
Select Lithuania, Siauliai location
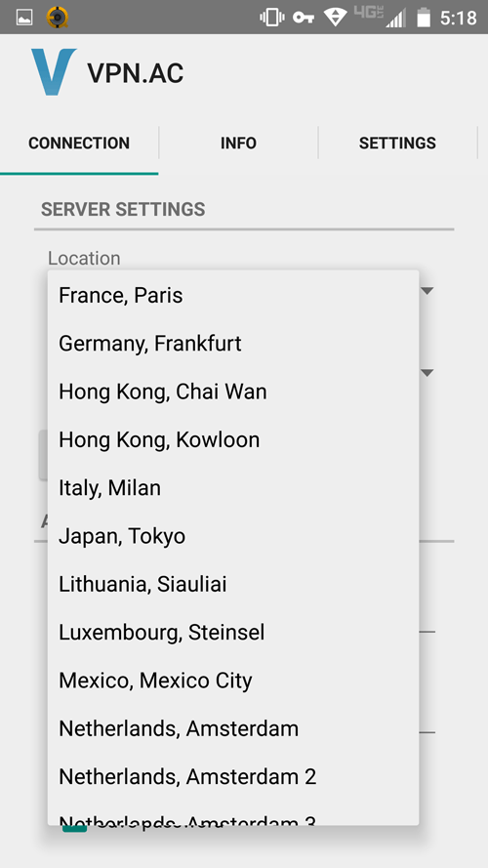tap(233, 584)
